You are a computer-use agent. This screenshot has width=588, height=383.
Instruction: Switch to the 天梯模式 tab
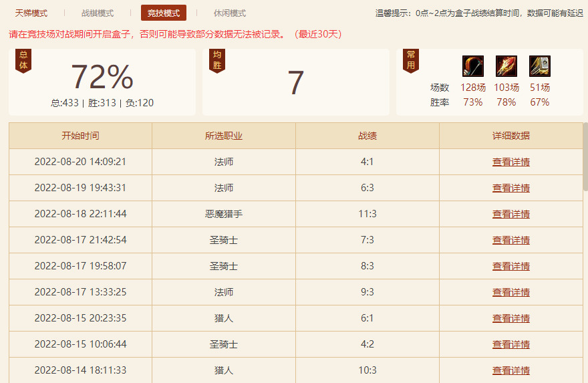click(31, 13)
